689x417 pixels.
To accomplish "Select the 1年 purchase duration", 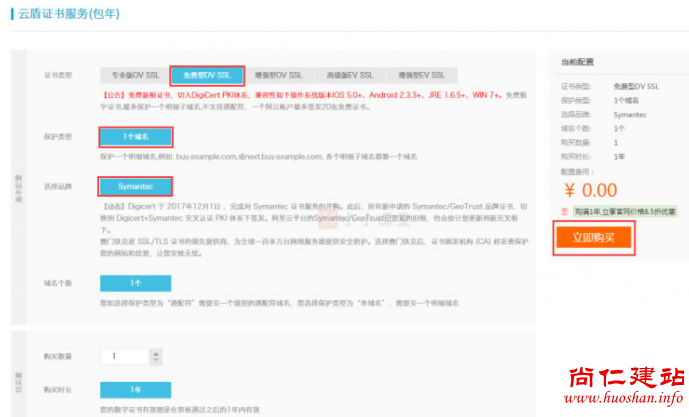I will 135,390.
